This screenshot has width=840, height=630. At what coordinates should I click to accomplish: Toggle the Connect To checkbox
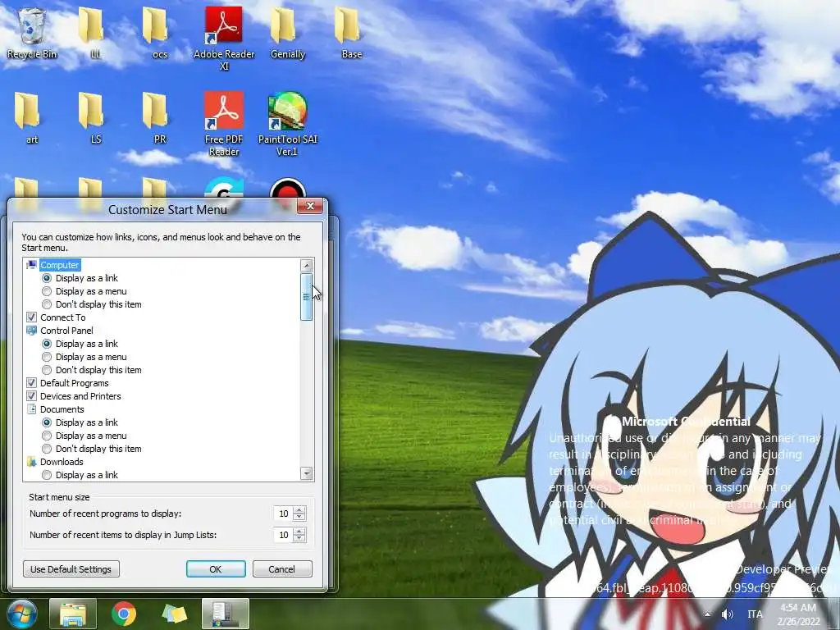[x=32, y=317]
